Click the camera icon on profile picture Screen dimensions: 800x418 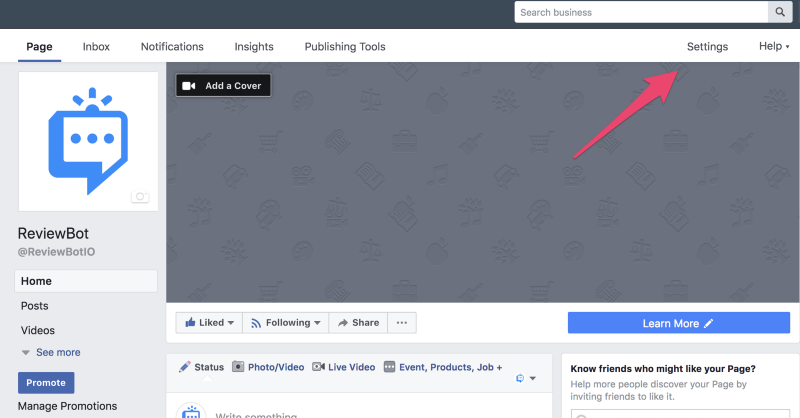tap(140, 197)
